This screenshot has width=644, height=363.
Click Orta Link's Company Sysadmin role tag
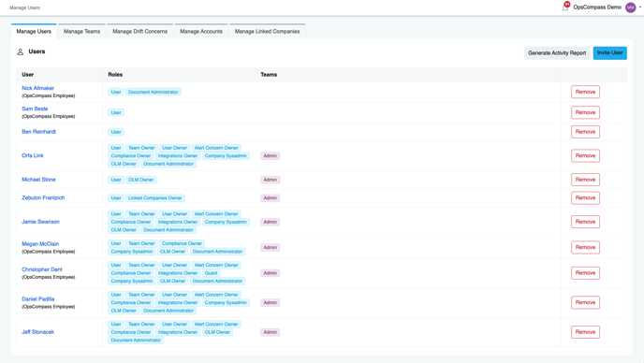click(x=226, y=156)
